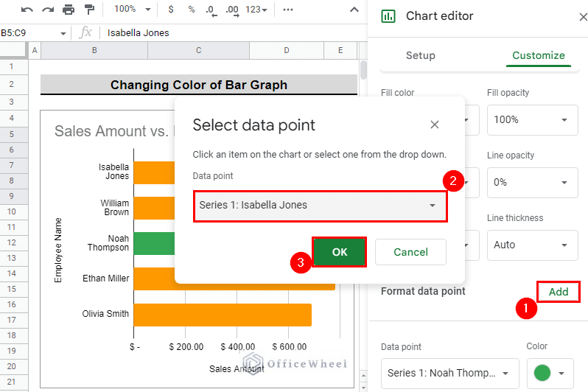Click the Undo icon
Viewport: 588px width, 392px height.
[x=27, y=10]
